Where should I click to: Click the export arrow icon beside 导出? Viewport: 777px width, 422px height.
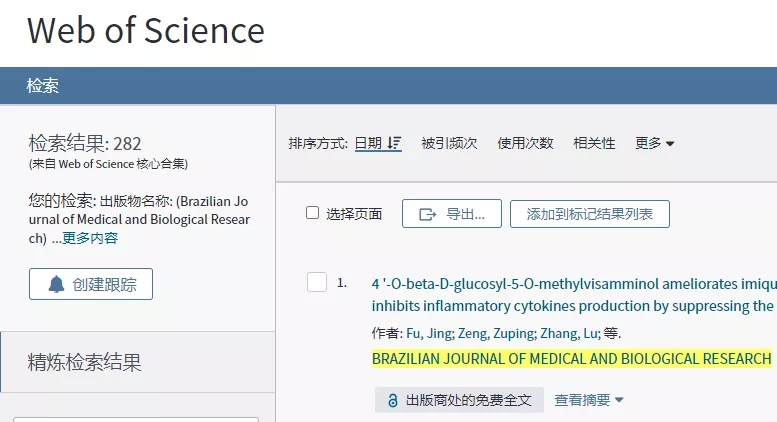click(428, 214)
